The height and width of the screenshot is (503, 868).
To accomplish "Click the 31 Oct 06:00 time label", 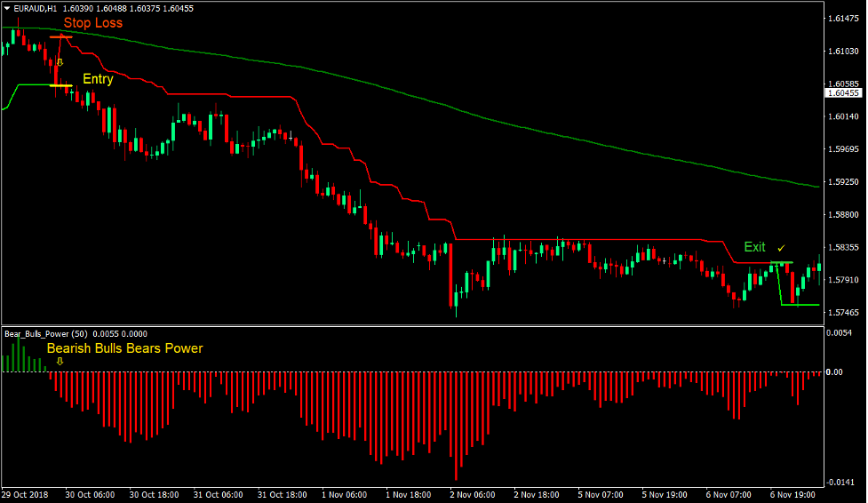I will coord(218,495).
